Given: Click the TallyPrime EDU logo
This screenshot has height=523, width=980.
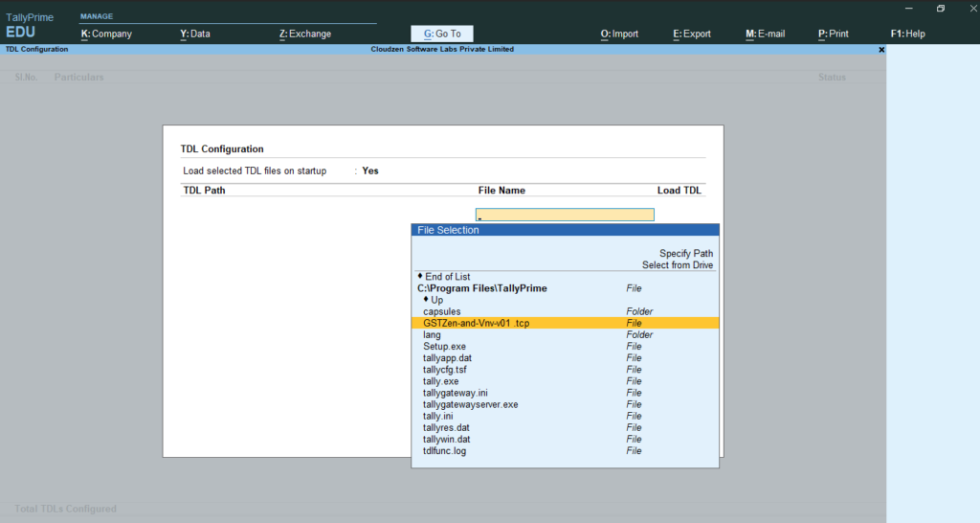Looking at the screenshot, I should (x=30, y=25).
